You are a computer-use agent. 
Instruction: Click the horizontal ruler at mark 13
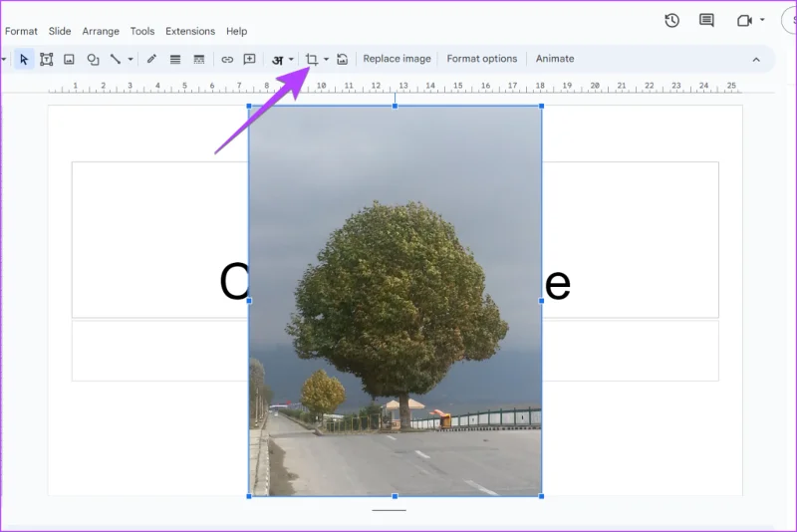coord(403,87)
